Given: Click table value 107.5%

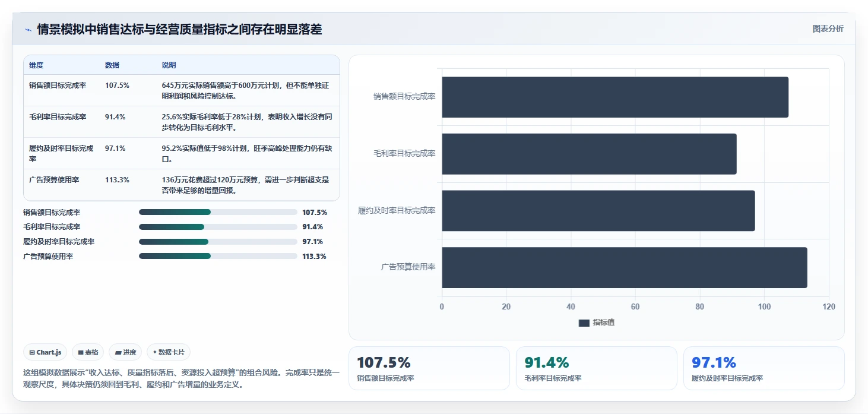Looking at the screenshot, I should tap(117, 86).
